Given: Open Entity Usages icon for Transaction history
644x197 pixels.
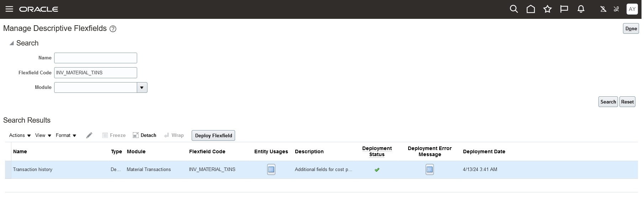Looking at the screenshot, I should coord(271,170).
